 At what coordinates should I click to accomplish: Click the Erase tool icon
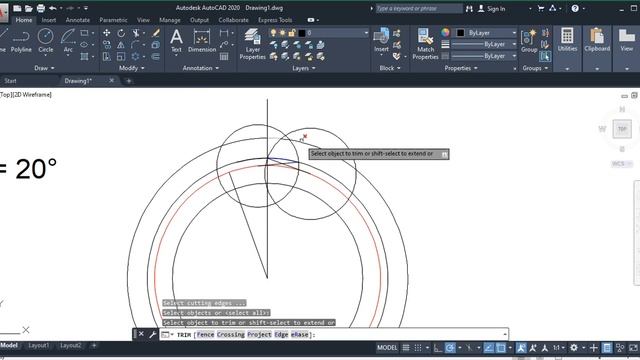[156, 33]
